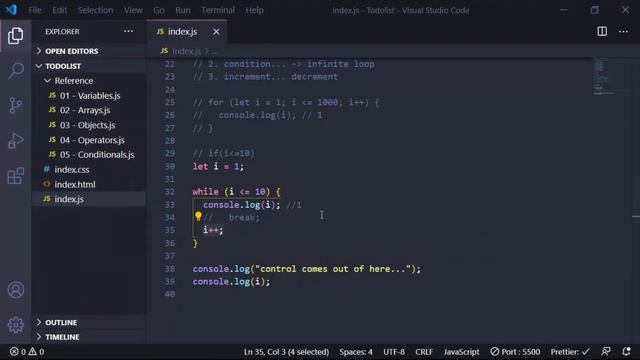Open the Selection menu

click(96, 10)
